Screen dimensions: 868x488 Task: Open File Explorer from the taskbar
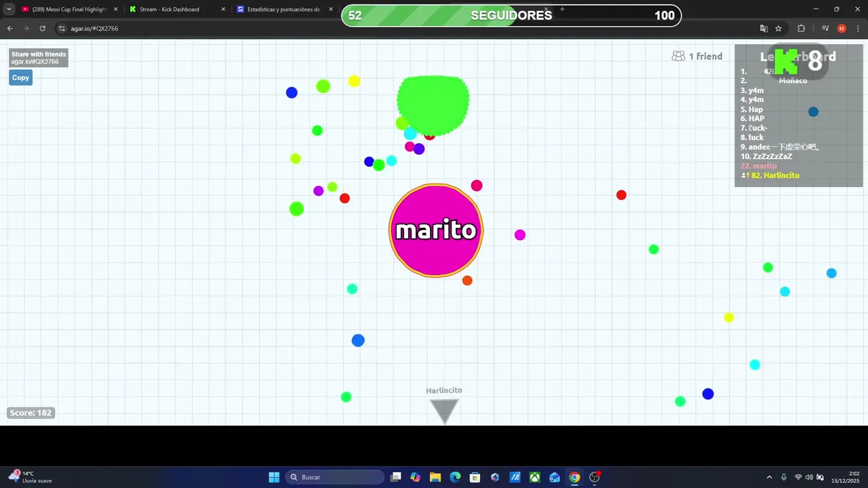(435, 477)
